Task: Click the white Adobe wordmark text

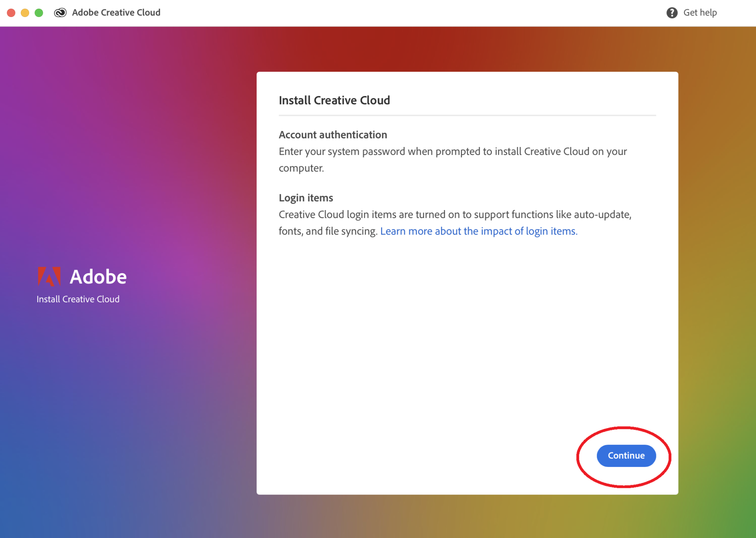Action: 98,277
